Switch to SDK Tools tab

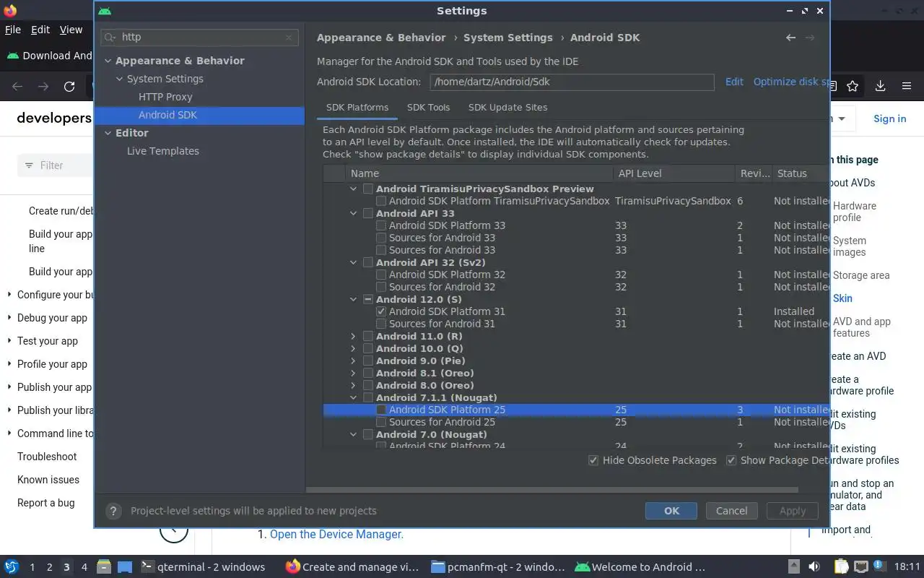point(428,107)
